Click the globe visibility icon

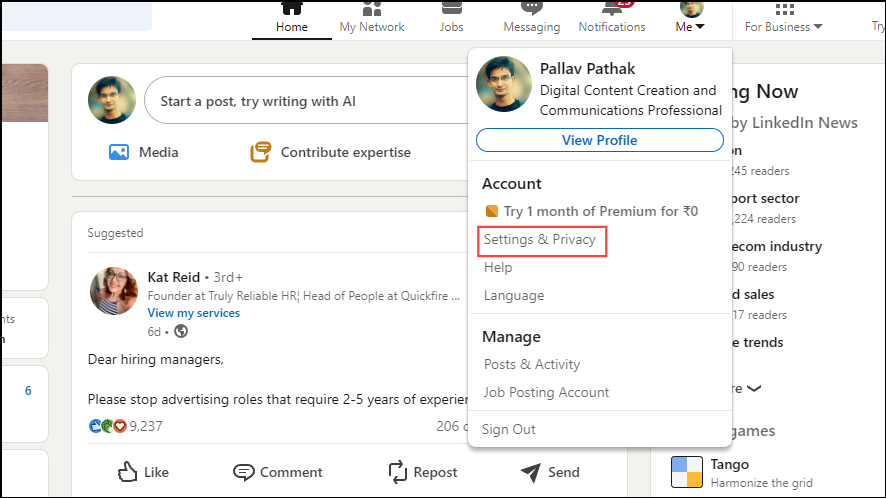(x=181, y=331)
